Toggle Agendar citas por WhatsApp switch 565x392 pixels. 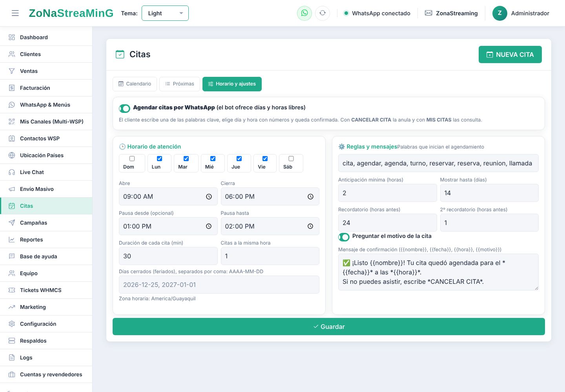point(124,108)
